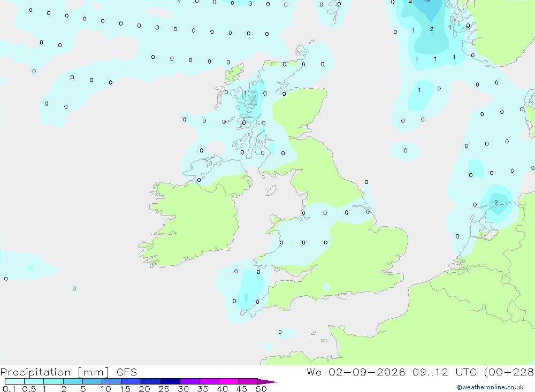Click the '2' value near the Netherlands coast
The image size is (535, 392).
click(496, 203)
